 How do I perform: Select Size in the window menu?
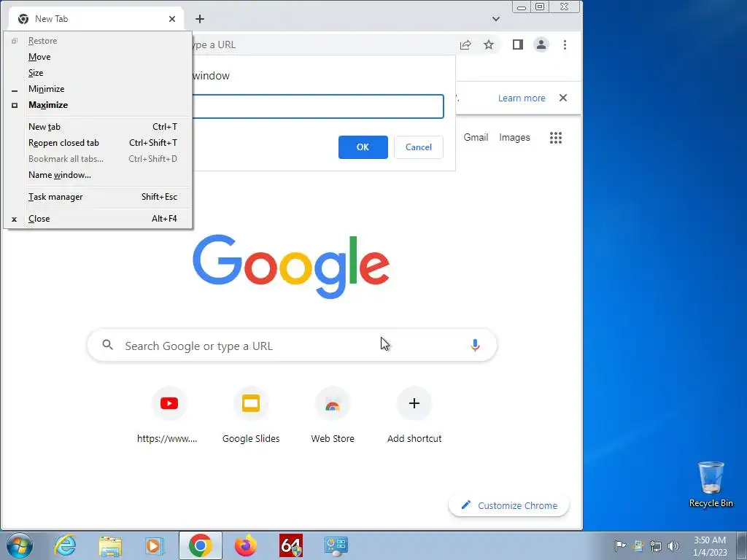[x=98, y=73]
